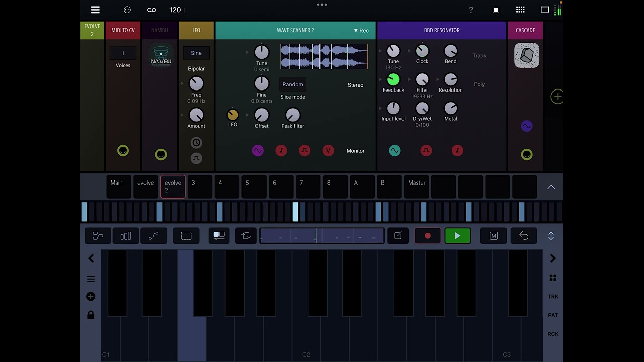Switch to the Main track

pyautogui.click(x=119, y=187)
